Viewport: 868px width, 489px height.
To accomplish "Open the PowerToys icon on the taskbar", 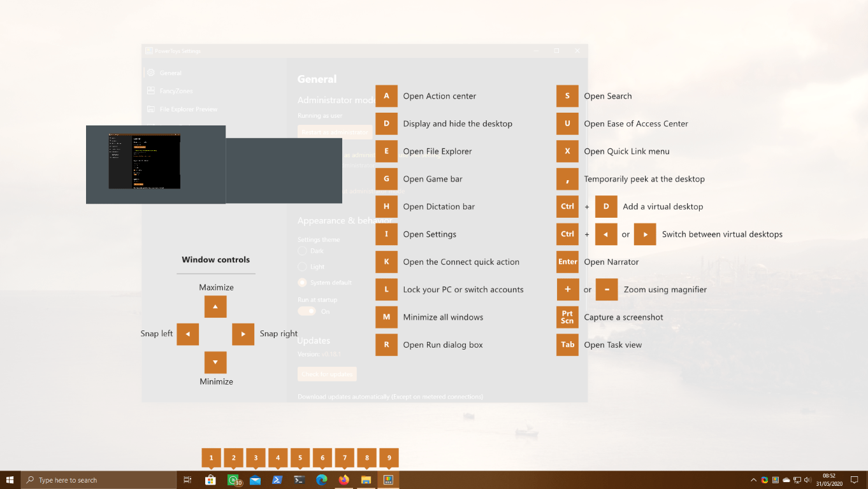I will pyautogui.click(x=388, y=479).
